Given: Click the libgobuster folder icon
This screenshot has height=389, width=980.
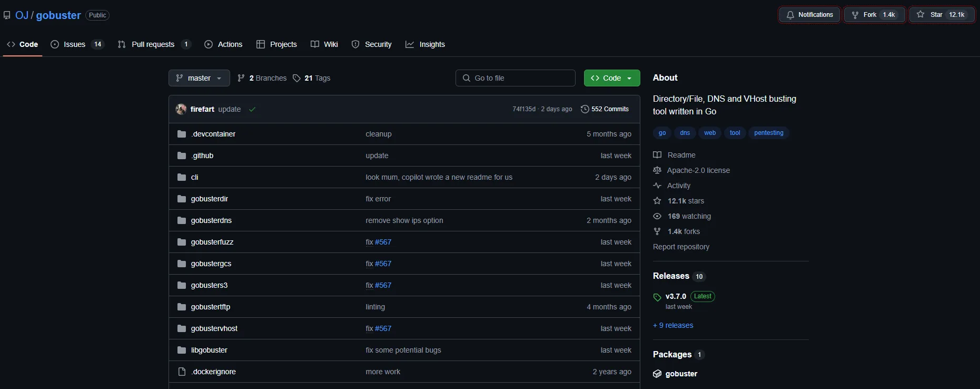Looking at the screenshot, I should pos(182,350).
